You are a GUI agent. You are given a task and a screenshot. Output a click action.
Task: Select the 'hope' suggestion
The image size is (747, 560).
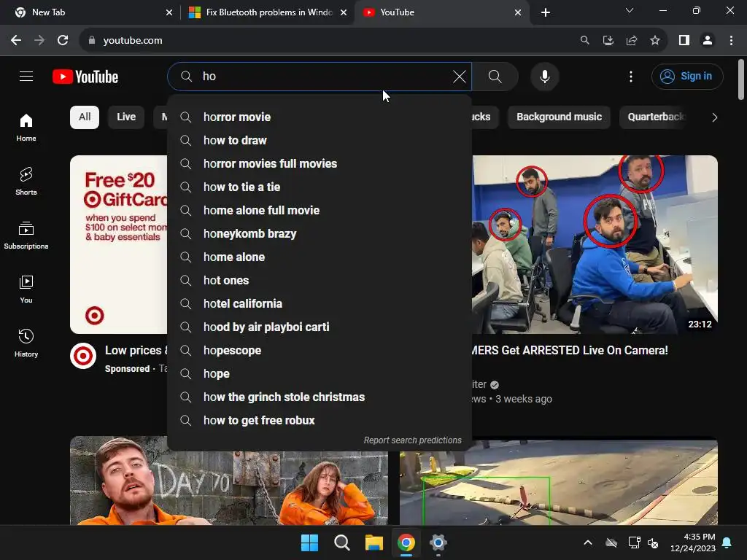[320, 374]
